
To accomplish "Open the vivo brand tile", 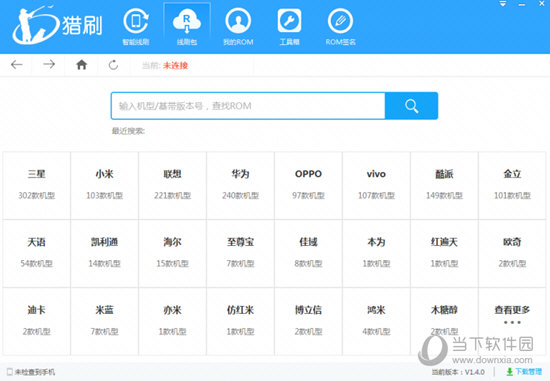I will [376, 186].
